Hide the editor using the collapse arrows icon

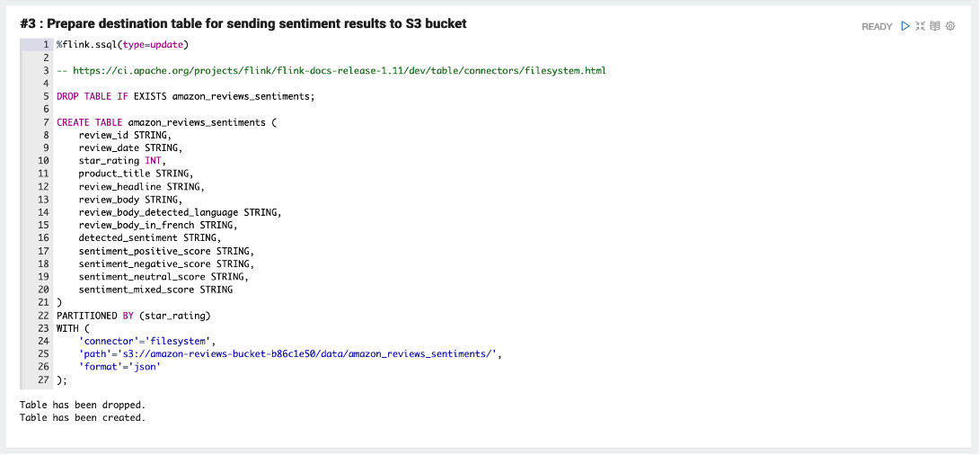pyautogui.click(x=920, y=26)
